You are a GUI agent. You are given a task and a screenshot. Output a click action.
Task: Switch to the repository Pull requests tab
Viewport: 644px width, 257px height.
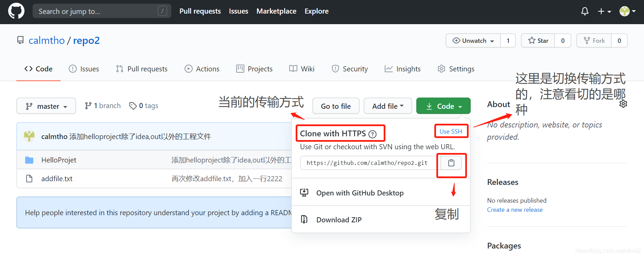click(142, 69)
